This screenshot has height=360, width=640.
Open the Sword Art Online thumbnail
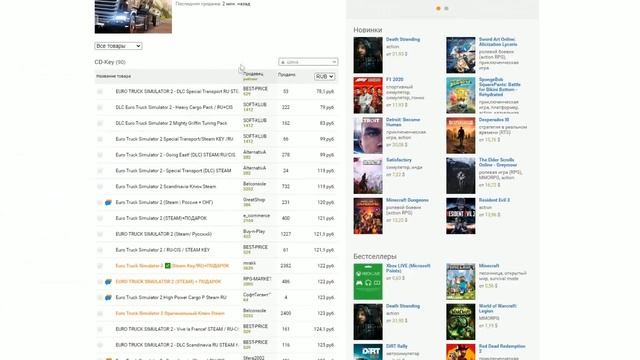pos(460,55)
